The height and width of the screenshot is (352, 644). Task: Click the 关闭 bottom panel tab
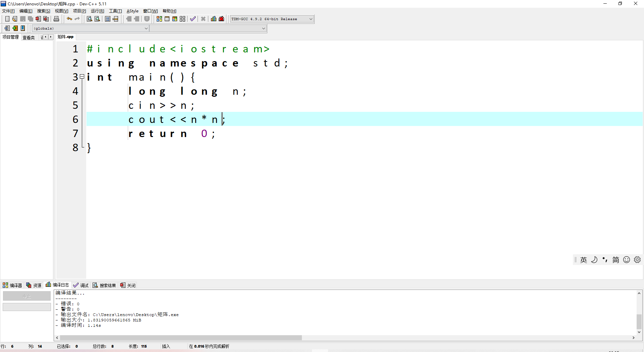128,285
